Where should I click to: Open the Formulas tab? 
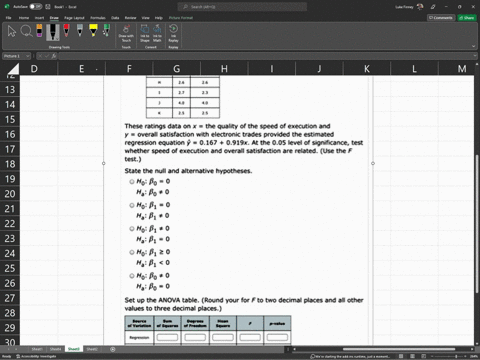pos(98,18)
